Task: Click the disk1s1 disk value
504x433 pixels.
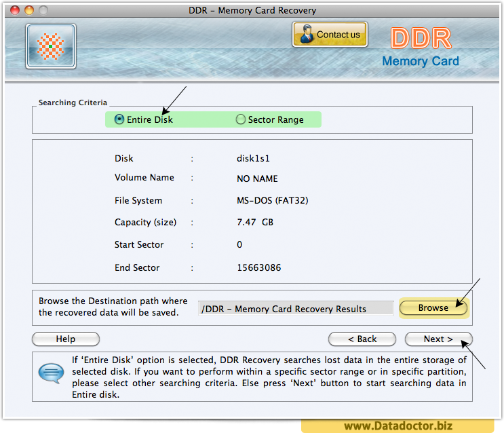Action: (x=253, y=158)
